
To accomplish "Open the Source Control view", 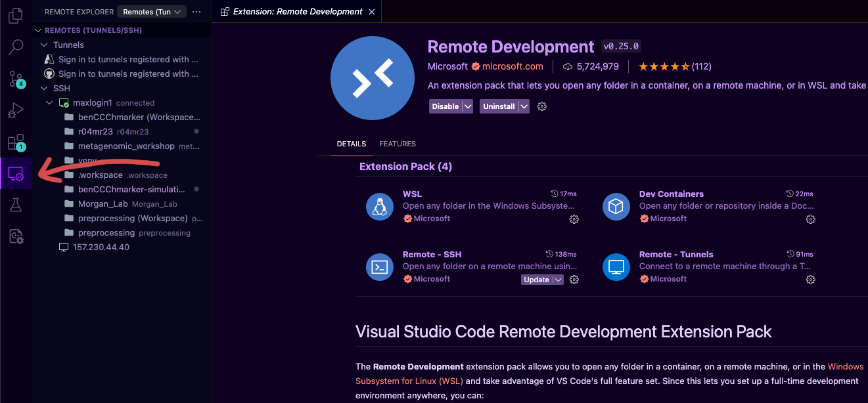I will [16, 79].
